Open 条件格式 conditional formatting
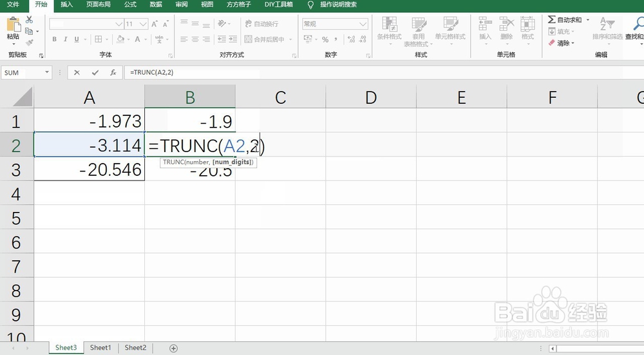The height and width of the screenshot is (355, 644). (390, 30)
